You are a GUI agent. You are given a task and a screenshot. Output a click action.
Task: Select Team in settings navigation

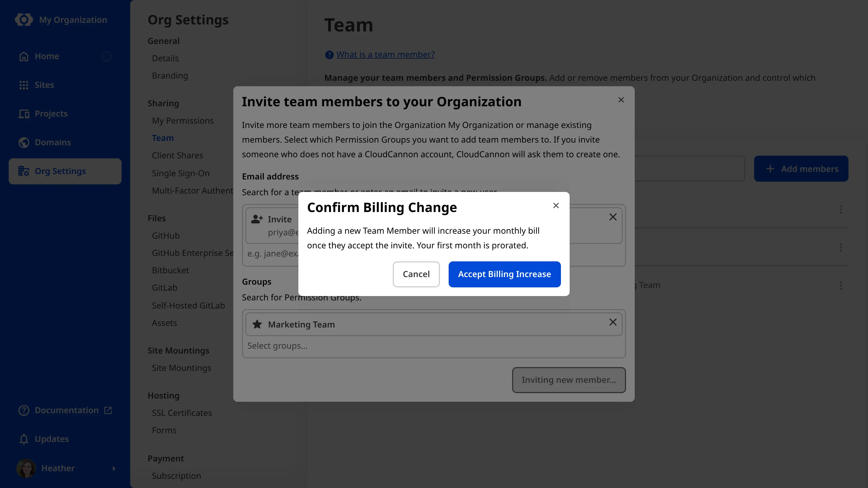pos(163,138)
